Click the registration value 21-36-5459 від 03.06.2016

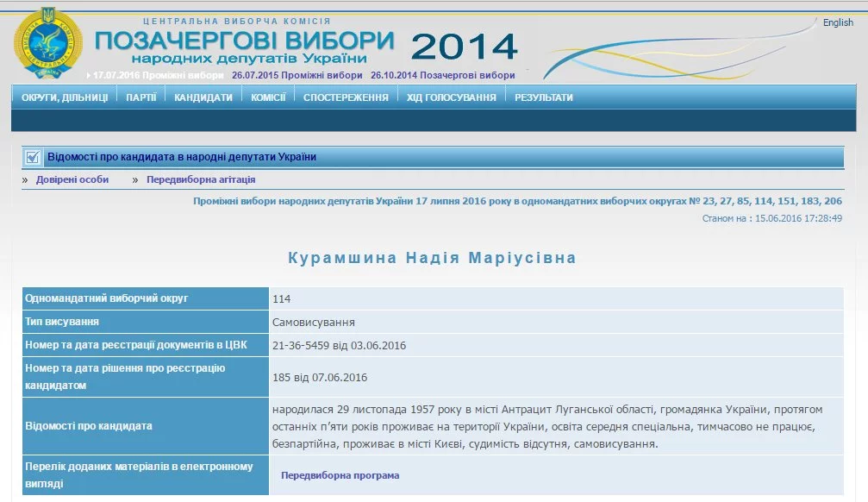[339, 346]
